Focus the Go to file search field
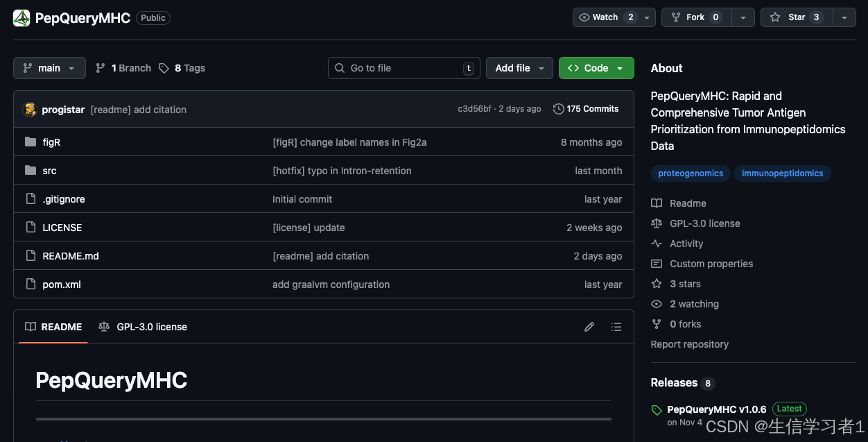Image resolution: width=868 pixels, height=442 pixels. coord(404,68)
